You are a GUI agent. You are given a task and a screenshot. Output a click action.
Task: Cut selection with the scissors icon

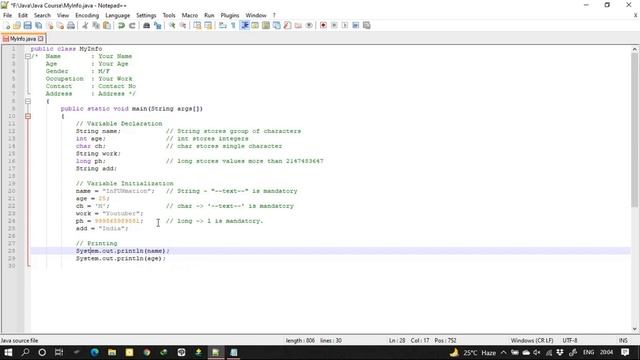pyautogui.click(x=85, y=25)
